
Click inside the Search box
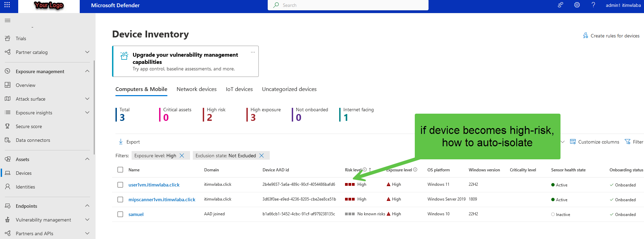click(348, 5)
